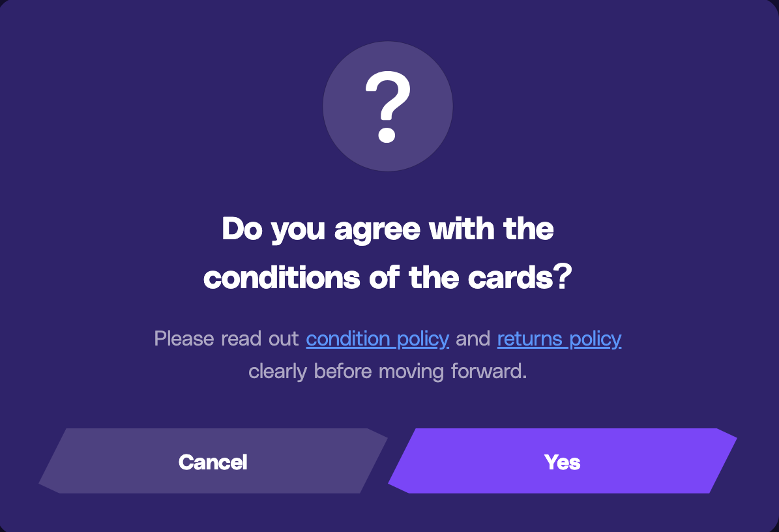This screenshot has height=532, width=779.
Task: Open the condition policy link
Action: [x=377, y=339]
